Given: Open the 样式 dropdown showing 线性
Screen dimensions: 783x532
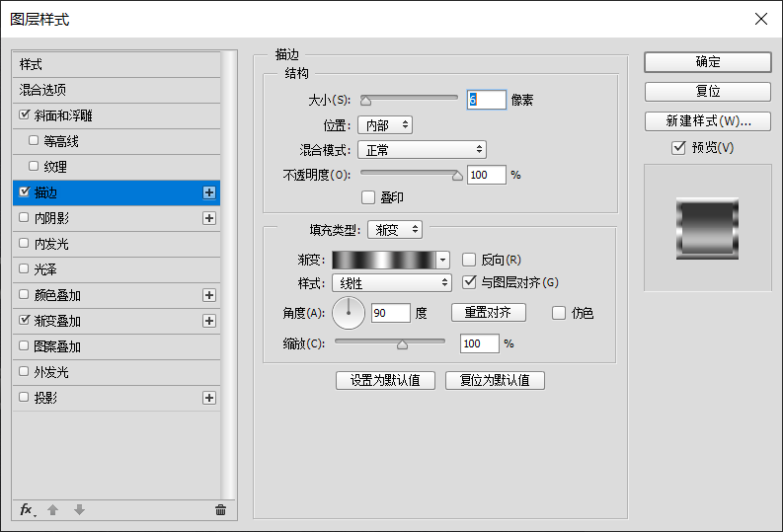Looking at the screenshot, I should click(x=392, y=283).
